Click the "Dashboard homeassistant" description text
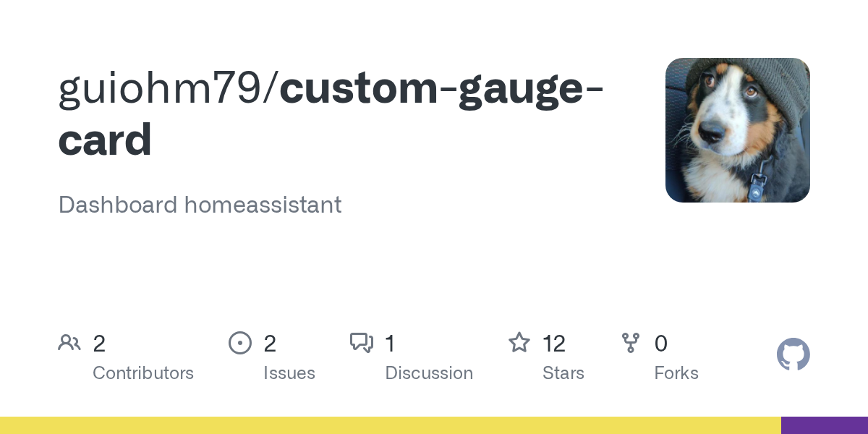Image resolution: width=868 pixels, height=434 pixels. (200, 205)
